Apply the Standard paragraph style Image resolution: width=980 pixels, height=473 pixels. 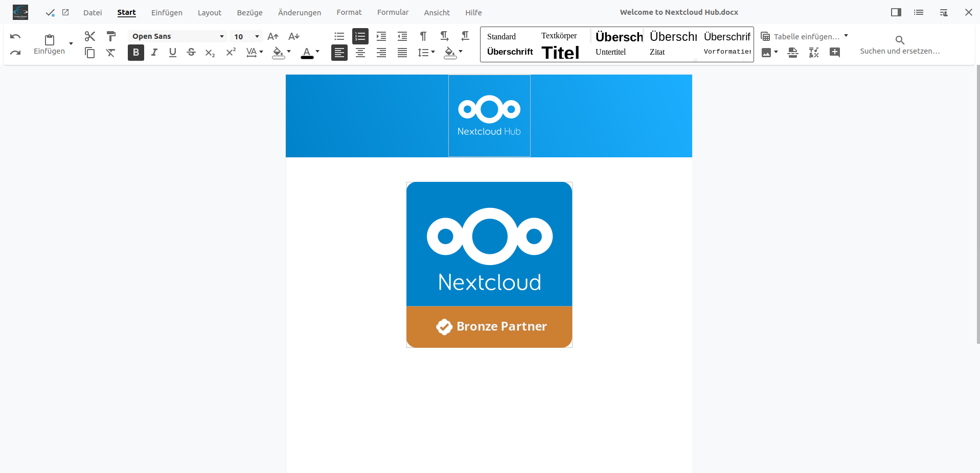point(502,36)
